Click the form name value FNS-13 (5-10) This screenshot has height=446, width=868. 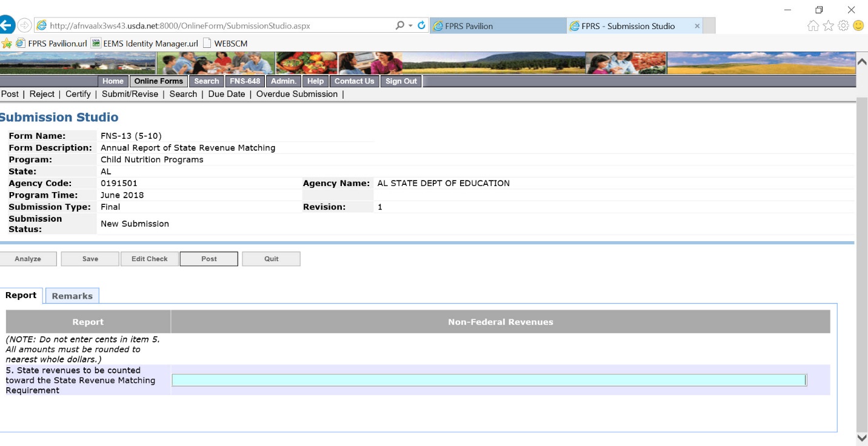point(131,136)
